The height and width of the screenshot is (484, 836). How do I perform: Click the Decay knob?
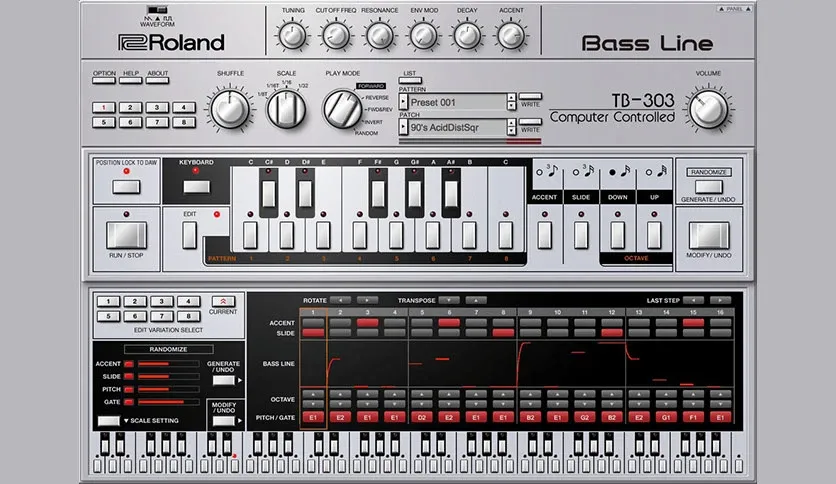tap(467, 36)
